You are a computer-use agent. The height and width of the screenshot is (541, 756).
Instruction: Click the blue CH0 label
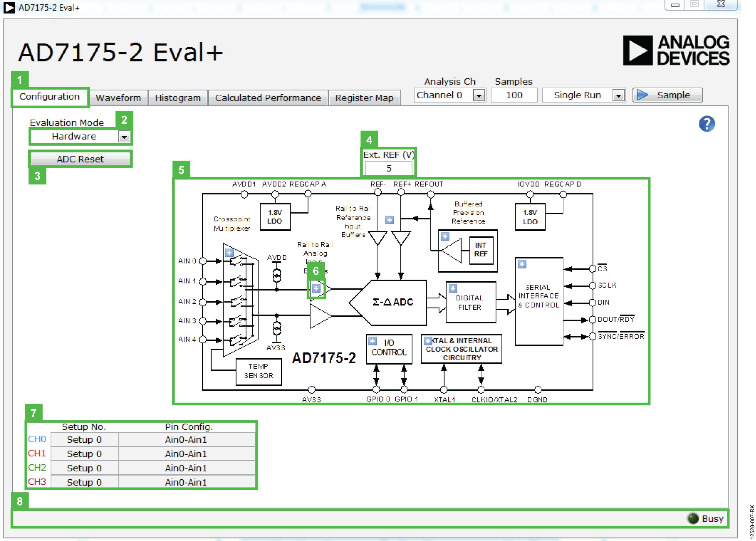[x=37, y=439]
